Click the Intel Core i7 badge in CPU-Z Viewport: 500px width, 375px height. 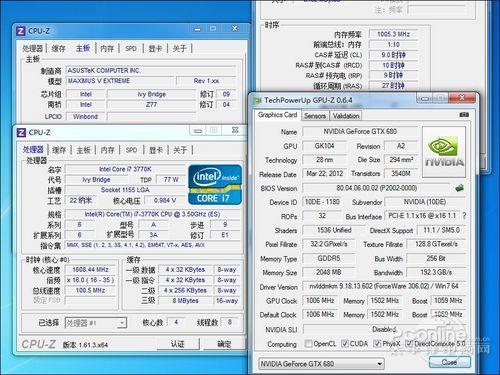(215, 184)
